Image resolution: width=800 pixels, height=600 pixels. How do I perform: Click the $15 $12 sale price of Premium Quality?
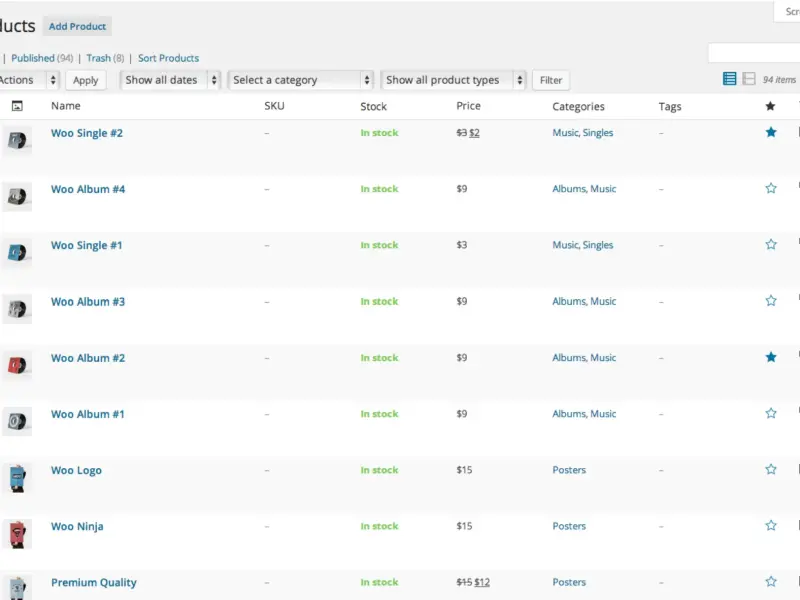473,582
